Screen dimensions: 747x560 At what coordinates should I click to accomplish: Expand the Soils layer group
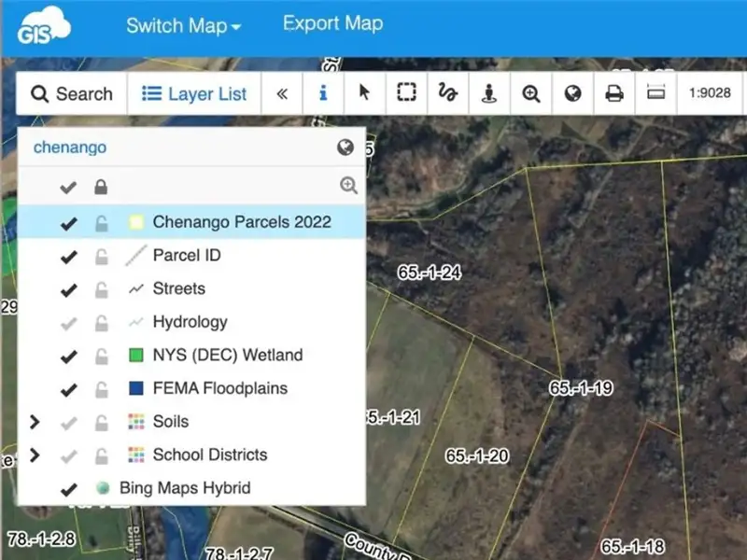tap(35, 422)
